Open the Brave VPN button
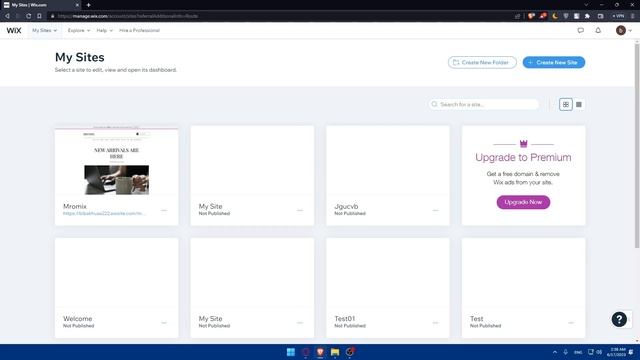The height and width of the screenshot is (360, 640). (x=618, y=16)
